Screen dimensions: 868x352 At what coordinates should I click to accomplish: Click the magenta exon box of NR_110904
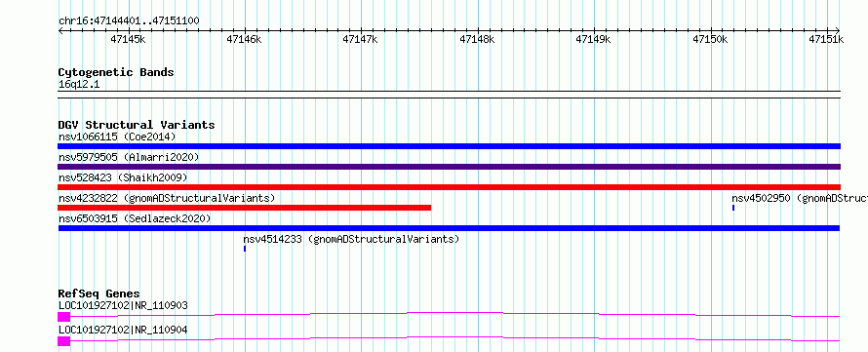point(64,341)
